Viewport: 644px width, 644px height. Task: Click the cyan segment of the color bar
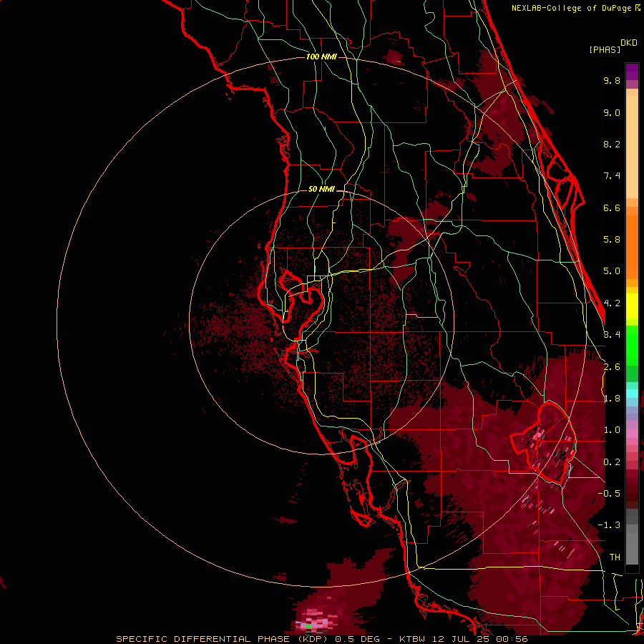tap(632, 394)
